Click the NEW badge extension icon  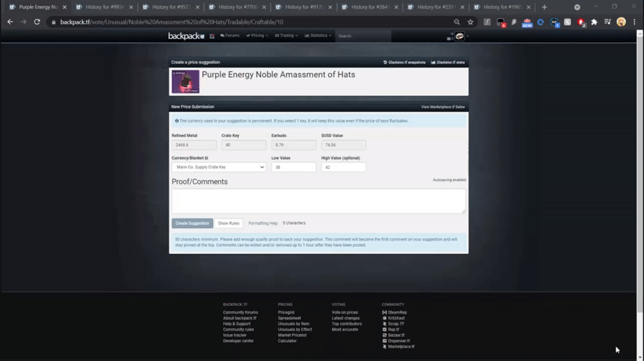(527, 23)
